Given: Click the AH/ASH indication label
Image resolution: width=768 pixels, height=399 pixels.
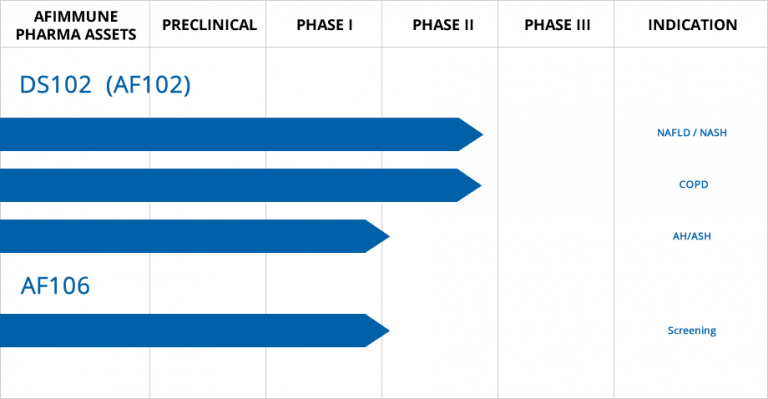Looking at the screenshot, I should point(692,236).
